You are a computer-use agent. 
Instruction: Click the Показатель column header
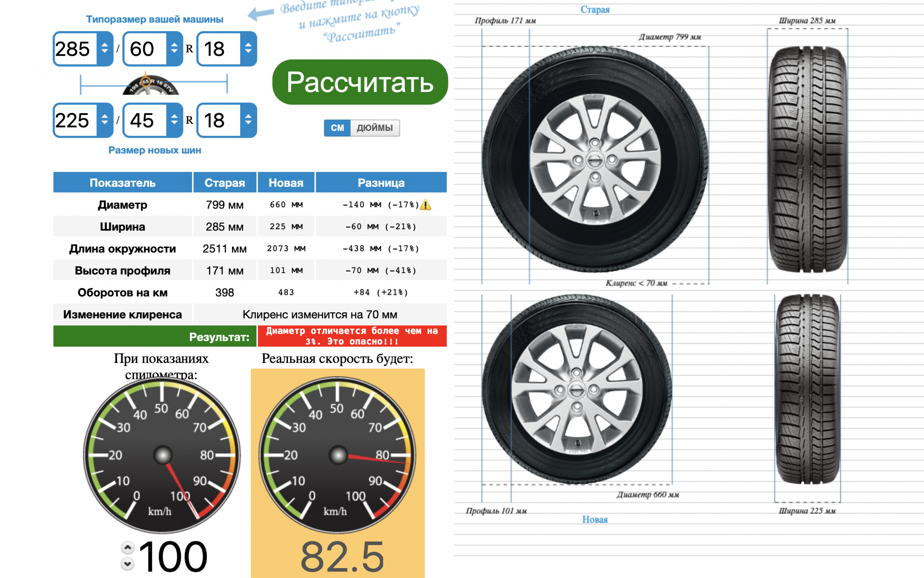coord(122,182)
